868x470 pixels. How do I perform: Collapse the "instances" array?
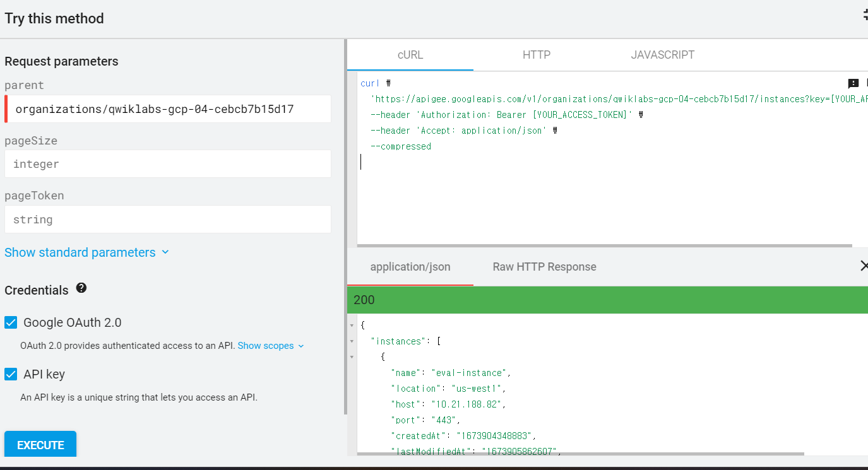coord(352,341)
